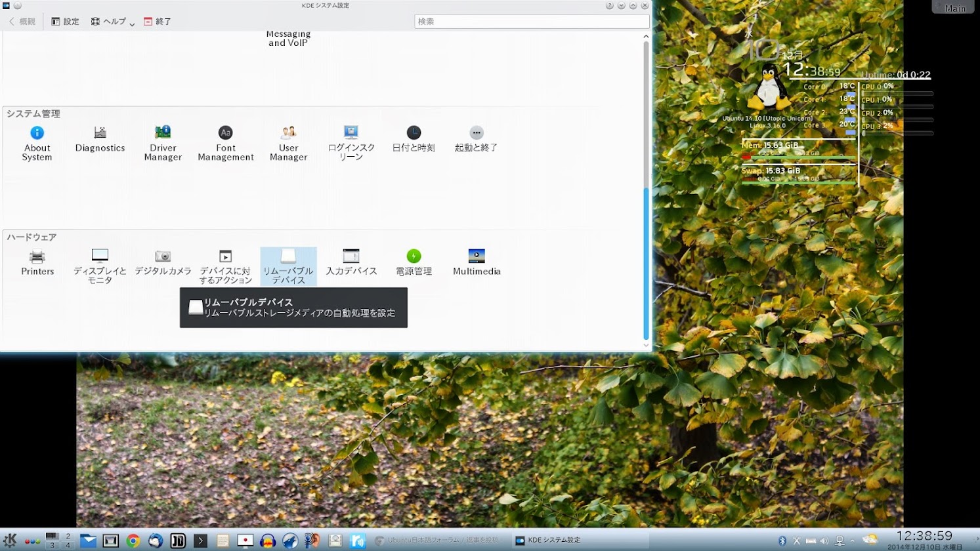
Task: Expand the ヘルプ dropdown arrow
Action: (x=132, y=24)
